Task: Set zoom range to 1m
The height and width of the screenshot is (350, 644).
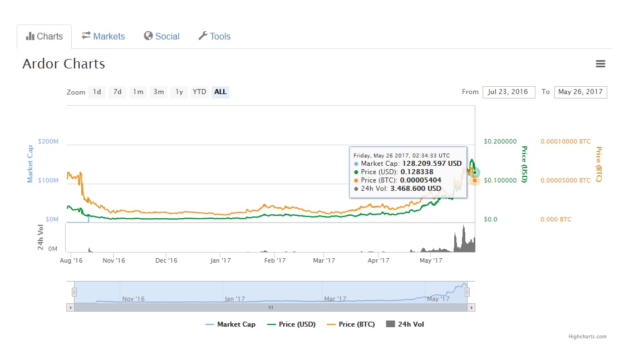Action: click(x=138, y=92)
